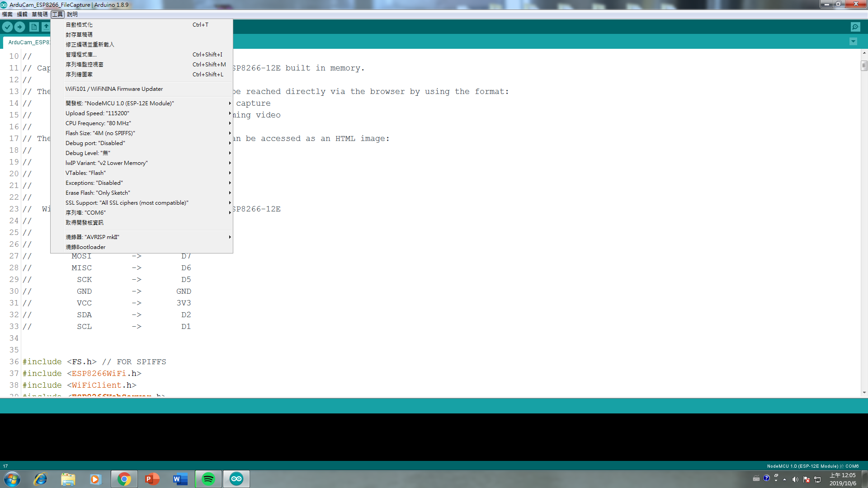Click the #include <FS.h> code line

coord(94,362)
